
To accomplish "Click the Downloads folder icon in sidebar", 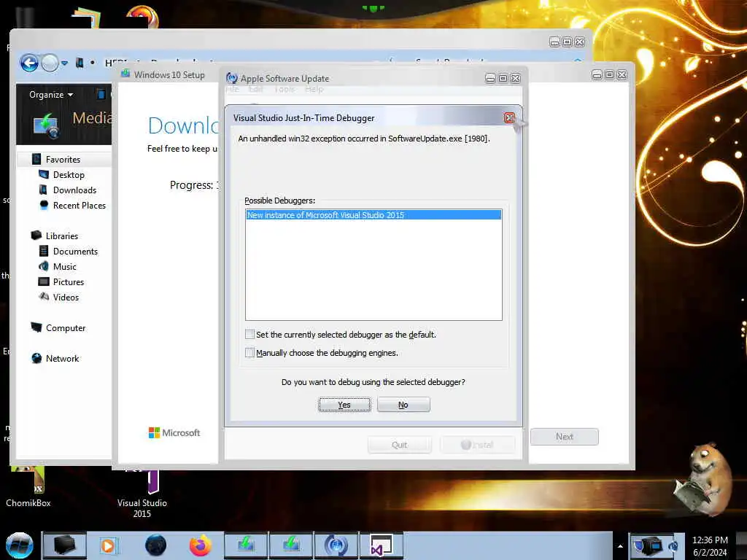I will pyautogui.click(x=43, y=190).
